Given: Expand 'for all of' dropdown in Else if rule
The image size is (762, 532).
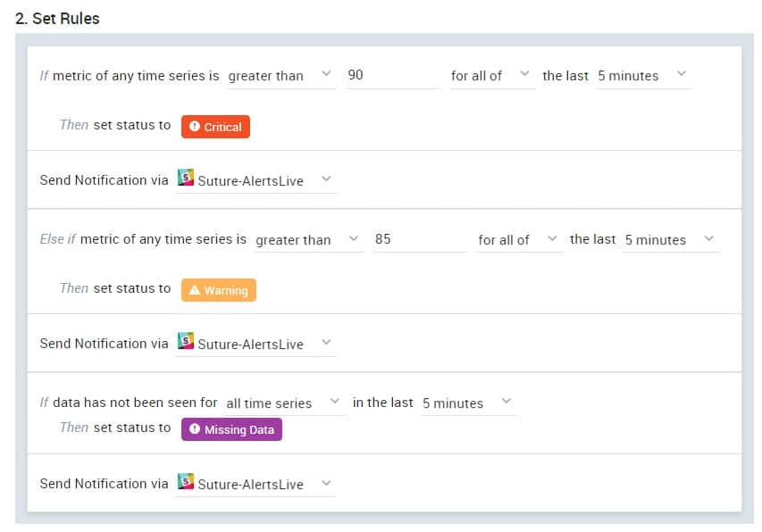Looking at the screenshot, I should 519,240.
